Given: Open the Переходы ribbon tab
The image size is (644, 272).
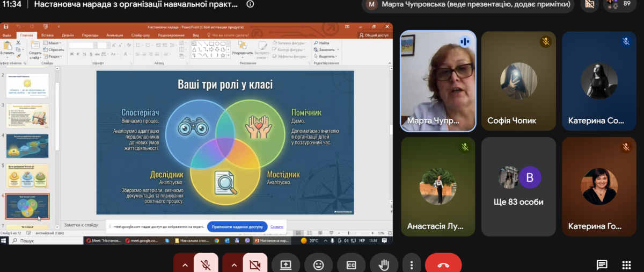Looking at the screenshot, I should (91, 35).
